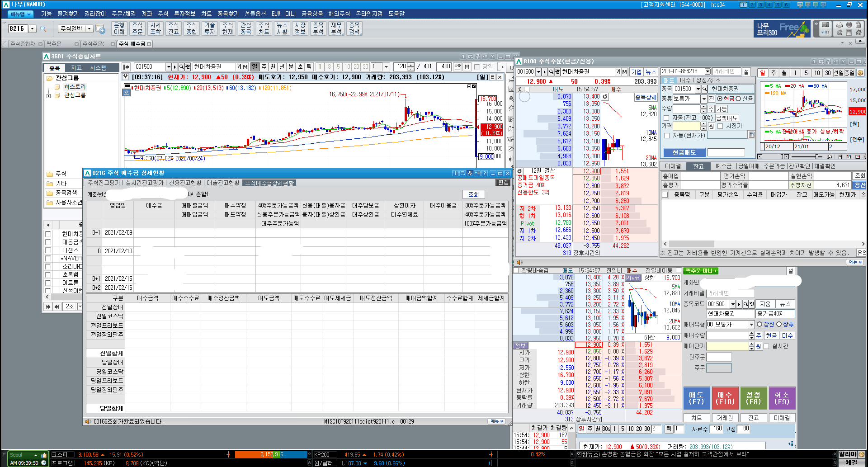The image size is (868, 467).
Task: Click the 현금매도 button
Action: point(684,152)
